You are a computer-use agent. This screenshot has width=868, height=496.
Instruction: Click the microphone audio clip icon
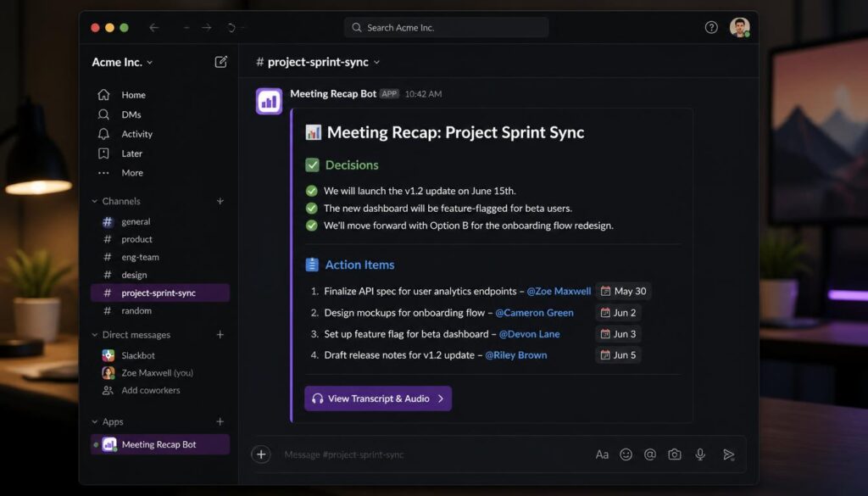point(700,454)
